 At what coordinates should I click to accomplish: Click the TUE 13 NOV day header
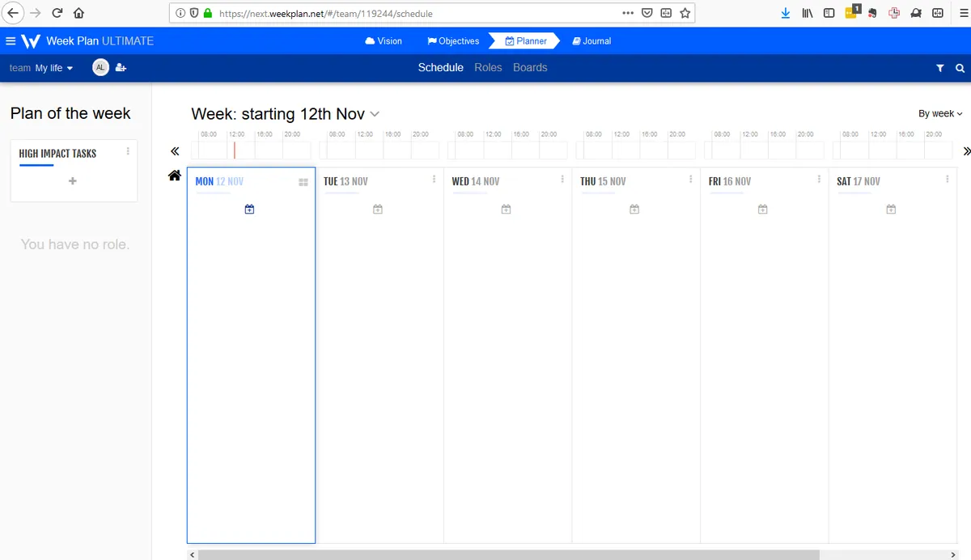pyautogui.click(x=346, y=181)
